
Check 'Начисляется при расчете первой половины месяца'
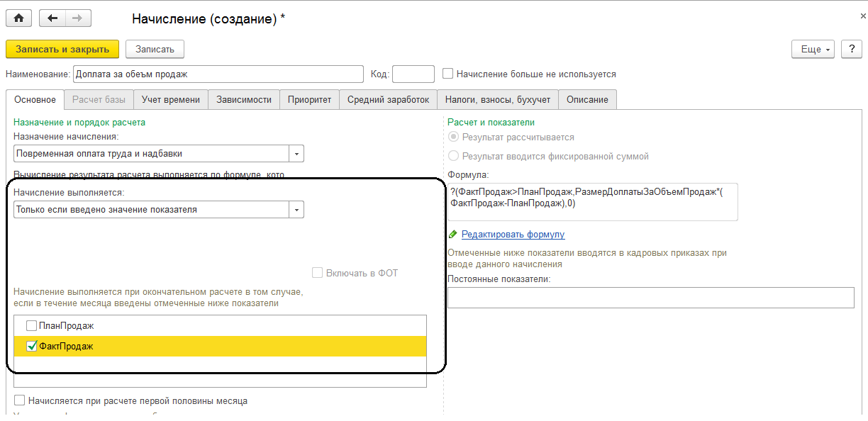pos(19,400)
